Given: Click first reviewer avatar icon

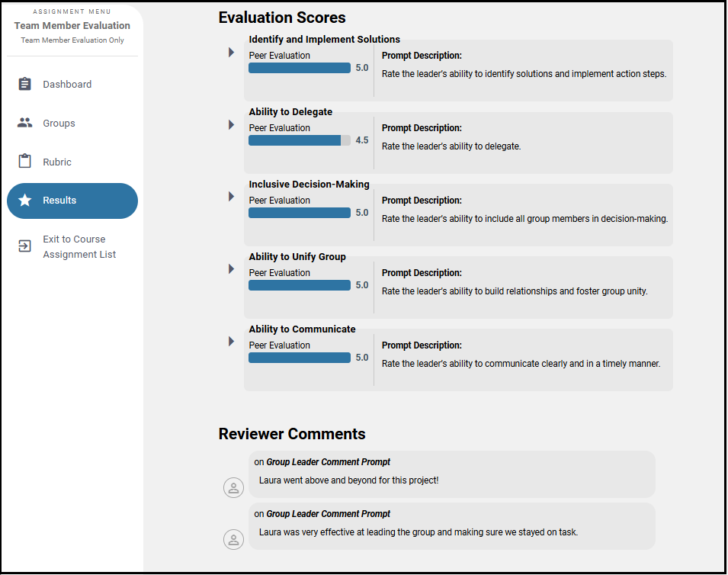Looking at the screenshot, I should [233, 488].
